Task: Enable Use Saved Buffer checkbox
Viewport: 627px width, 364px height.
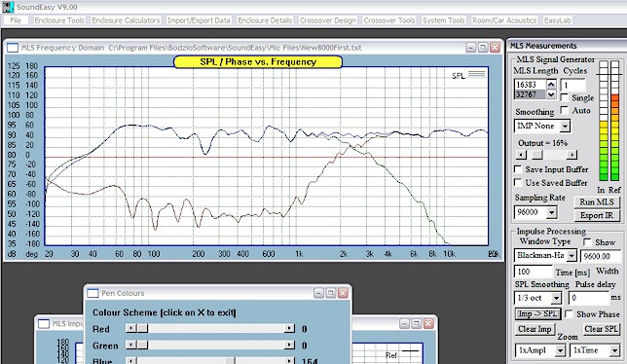Action: (518, 182)
